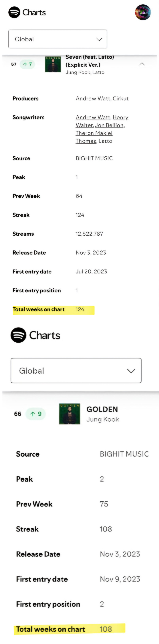Click the Seven track album cover
Image resolution: width=159 pixels, height=644 pixels.
click(x=53, y=64)
